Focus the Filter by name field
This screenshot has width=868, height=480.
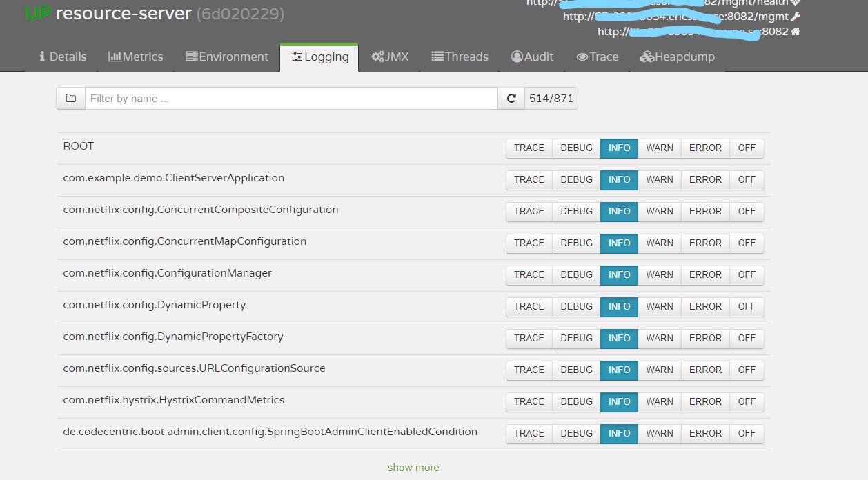[291, 99]
